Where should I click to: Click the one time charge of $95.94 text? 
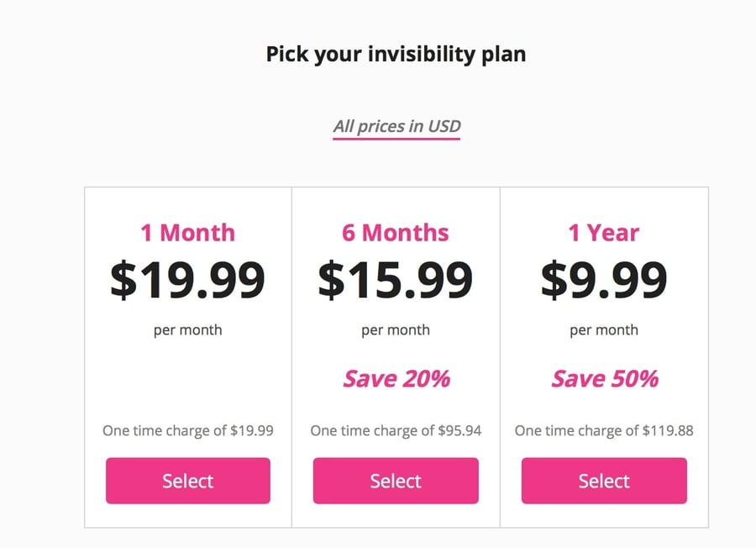396,430
